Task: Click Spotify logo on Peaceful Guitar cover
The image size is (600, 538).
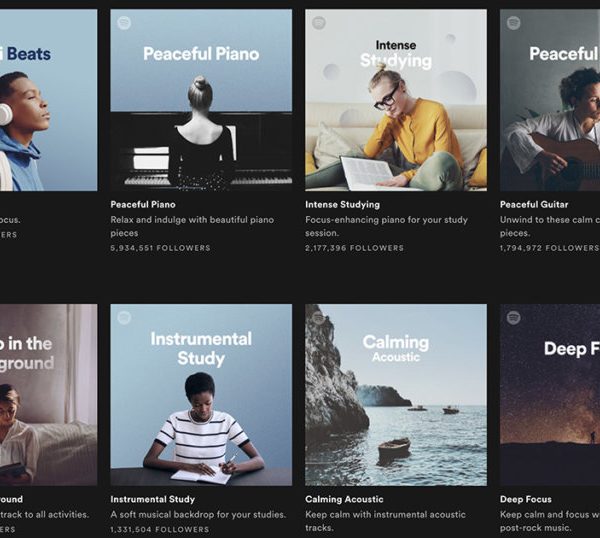Action: click(514, 23)
